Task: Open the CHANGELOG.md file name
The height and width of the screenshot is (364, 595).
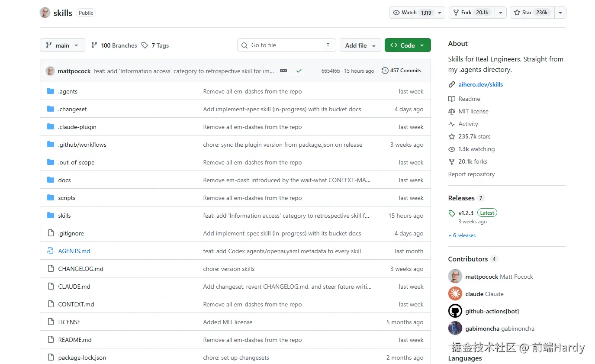Action: (x=81, y=269)
